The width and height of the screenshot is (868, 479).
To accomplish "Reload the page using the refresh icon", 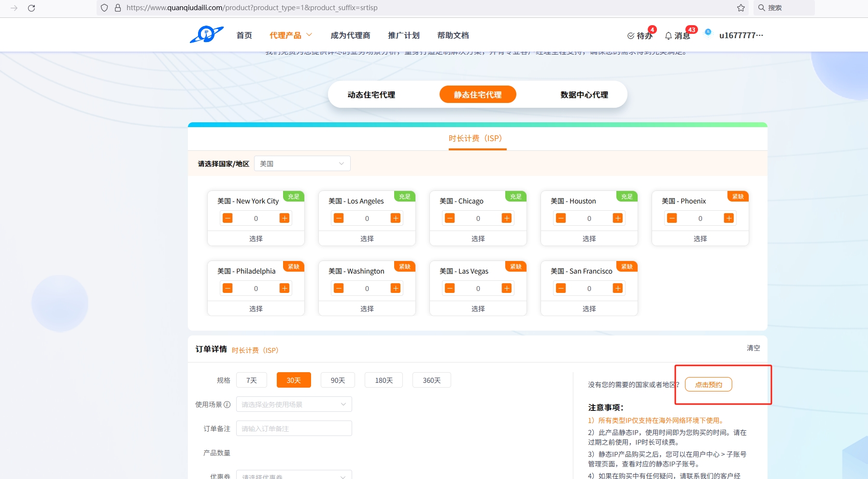I will pos(31,8).
